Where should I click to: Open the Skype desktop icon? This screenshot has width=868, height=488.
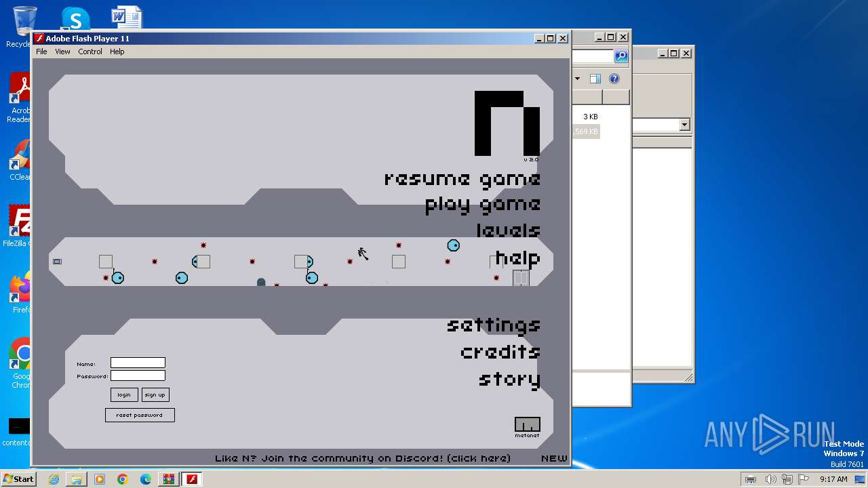pyautogui.click(x=75, y=20)
